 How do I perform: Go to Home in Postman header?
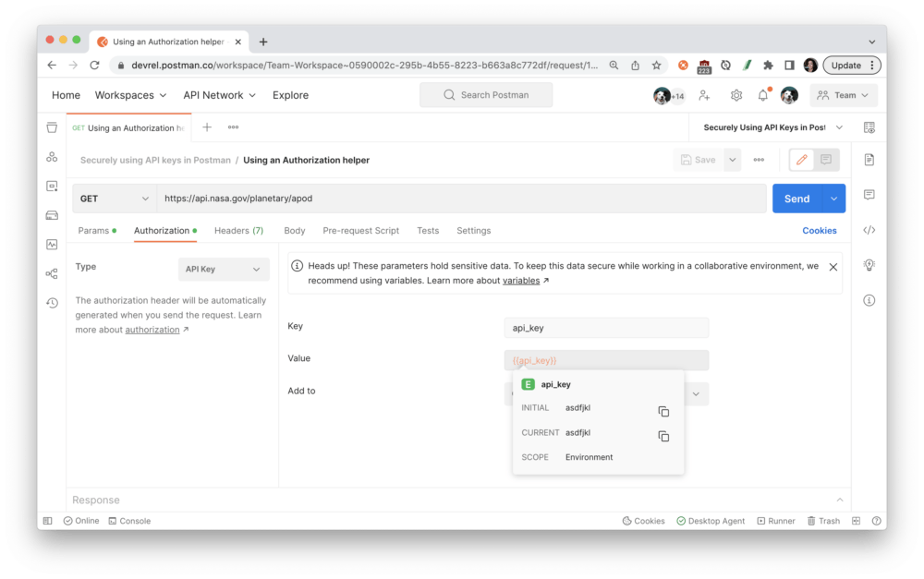(x=66, y=95)
